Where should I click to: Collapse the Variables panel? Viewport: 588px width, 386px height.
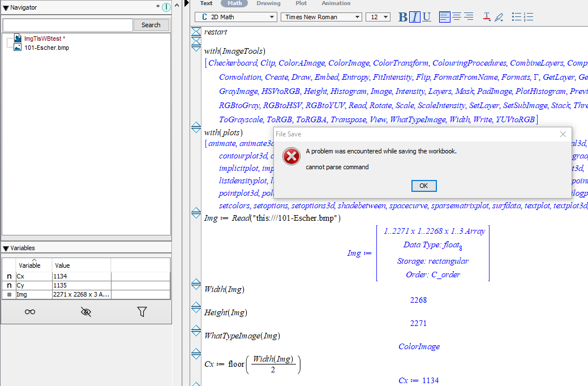6,248
